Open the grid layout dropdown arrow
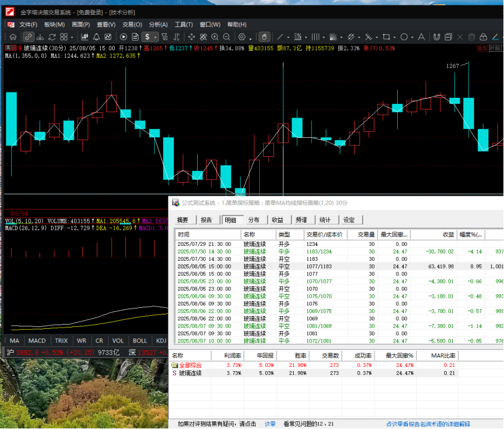504x429 pixels. point(72,38)
